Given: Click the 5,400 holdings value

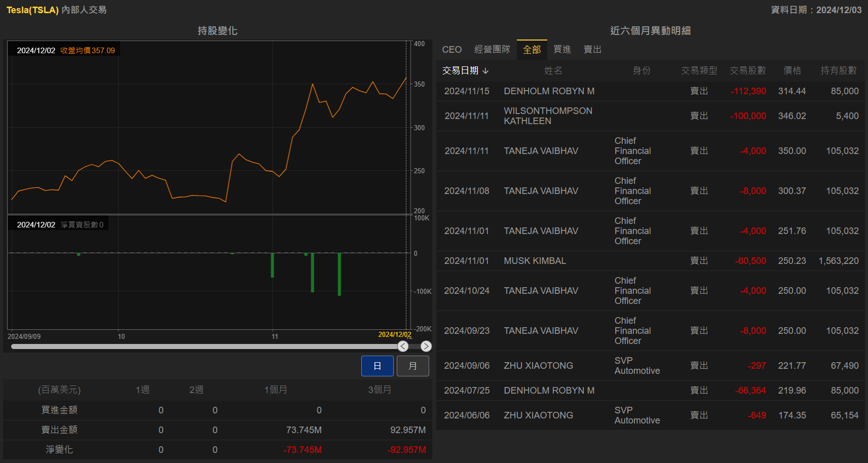Looking at the screenshot, I should [847, 116].
